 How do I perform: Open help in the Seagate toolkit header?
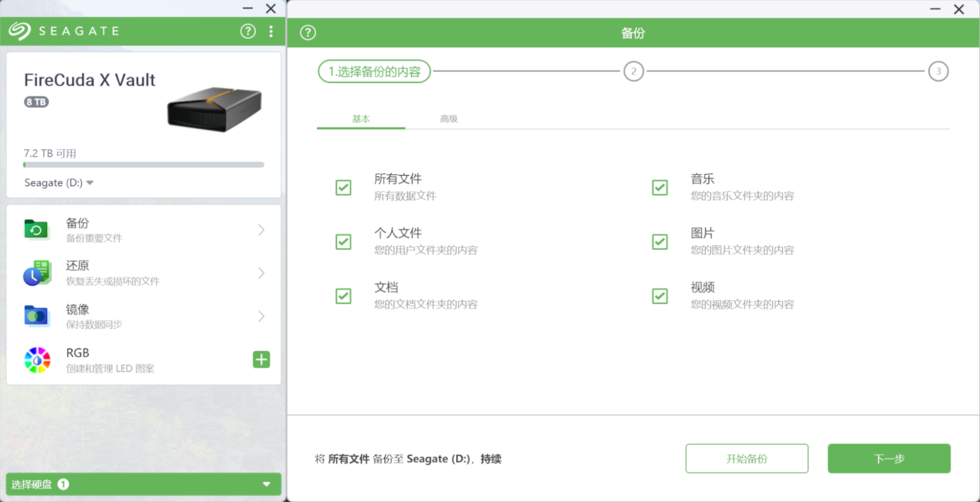tap(247, 31)
